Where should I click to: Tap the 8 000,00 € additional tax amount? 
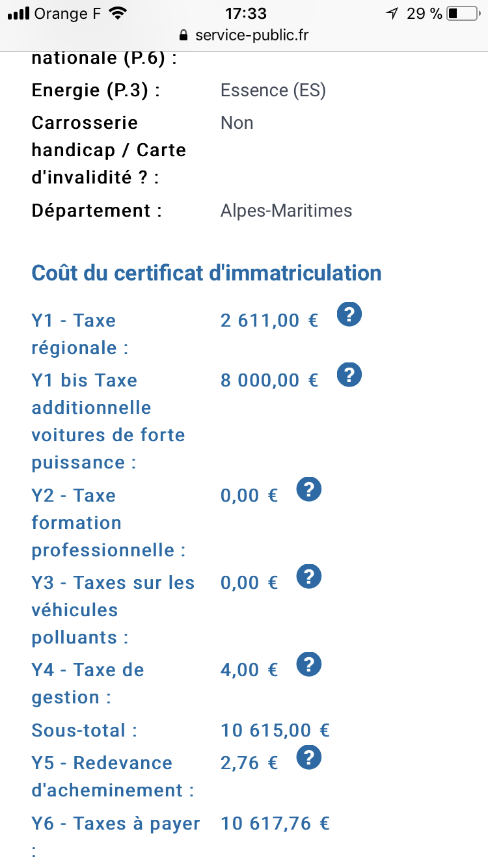[x=269, y=380]
